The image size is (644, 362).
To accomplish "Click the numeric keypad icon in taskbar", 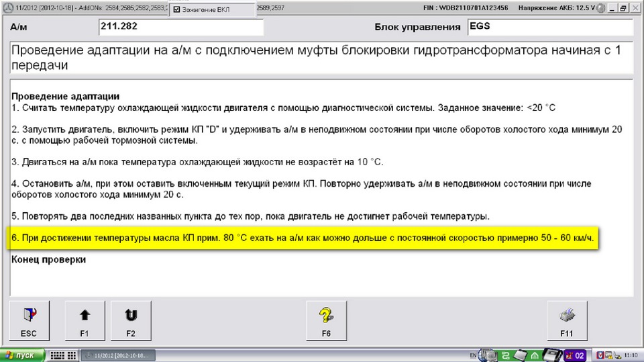I will 72,355.
